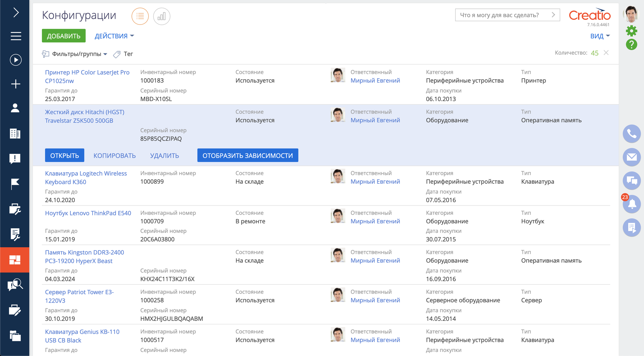Image resolution: width=644 pixels, height=356 pixels.
Task: Click the Тег tag button
Action: pos(123,54)
